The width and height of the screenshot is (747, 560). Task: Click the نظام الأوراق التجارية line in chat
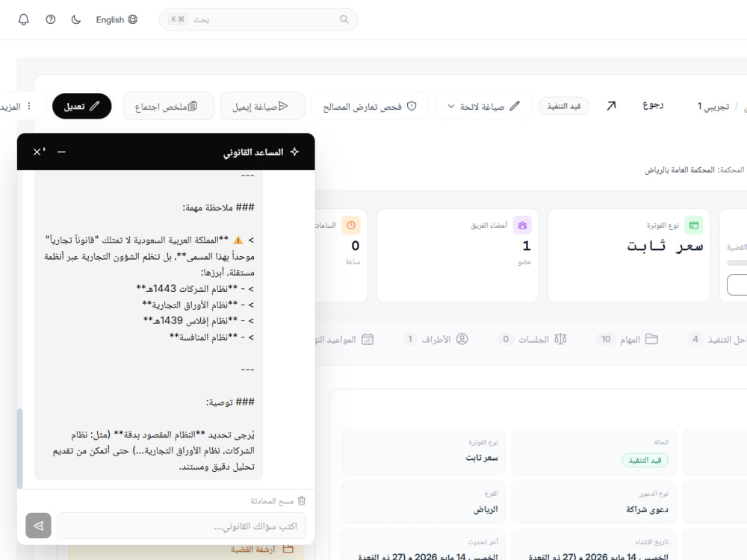tap(199, 305)
